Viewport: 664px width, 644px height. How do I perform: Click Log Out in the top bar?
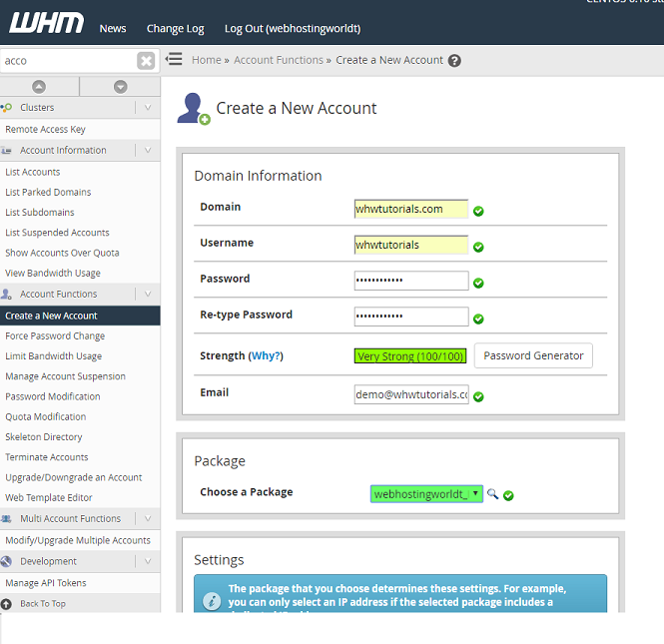[292, 29]
